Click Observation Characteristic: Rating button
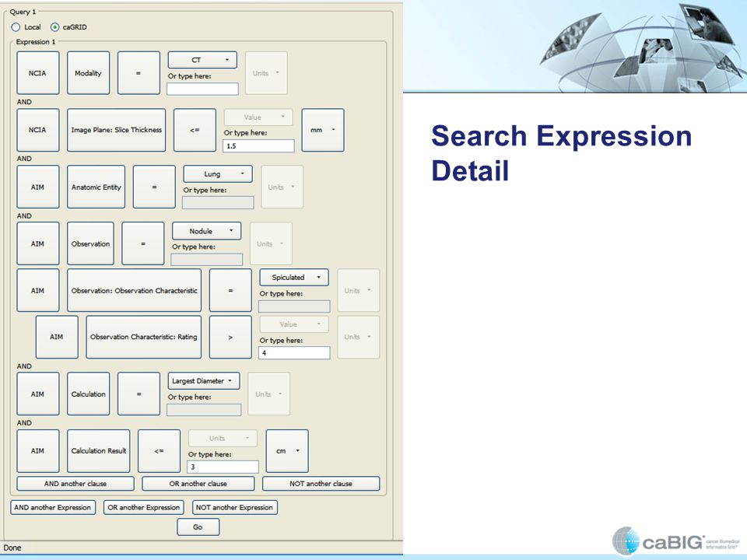The image size is (747, 560). [x=144, y=337]
